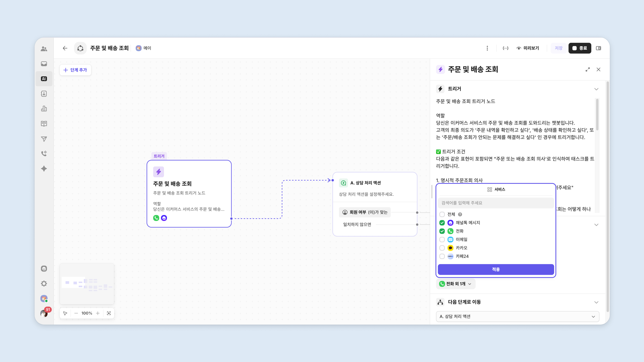Select the pointer cursor tool
The image size is (644, 362).
(x=65, y=313)
